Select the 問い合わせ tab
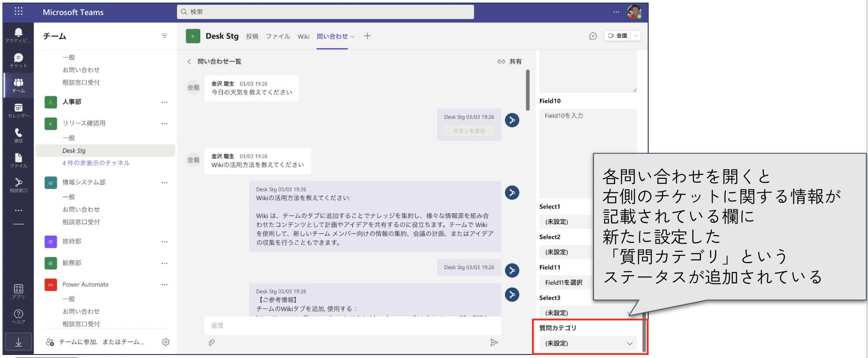The image size is (868, 358). pyautogui.click(x=332, y=36)
